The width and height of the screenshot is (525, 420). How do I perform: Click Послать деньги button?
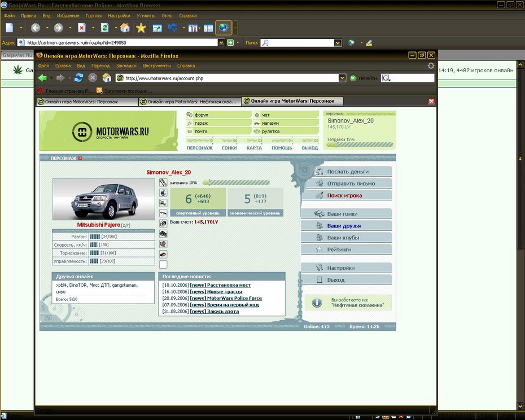tap(347, 172)
